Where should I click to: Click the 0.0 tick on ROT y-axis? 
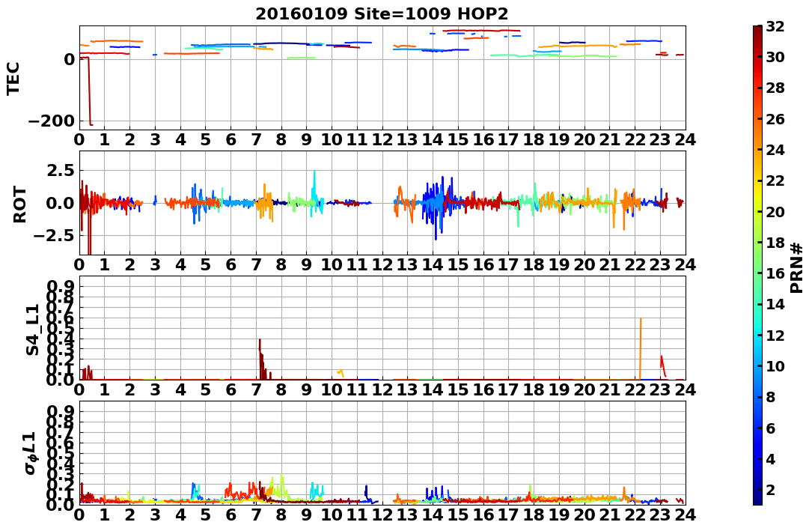click(x=61, y=203)
